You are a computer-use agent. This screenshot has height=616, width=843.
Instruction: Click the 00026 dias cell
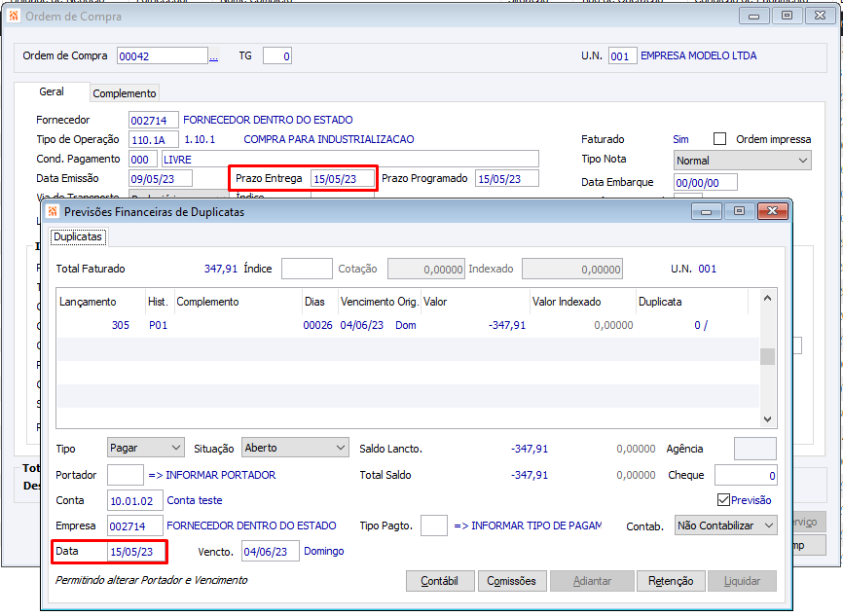click(x=317, y=325)
